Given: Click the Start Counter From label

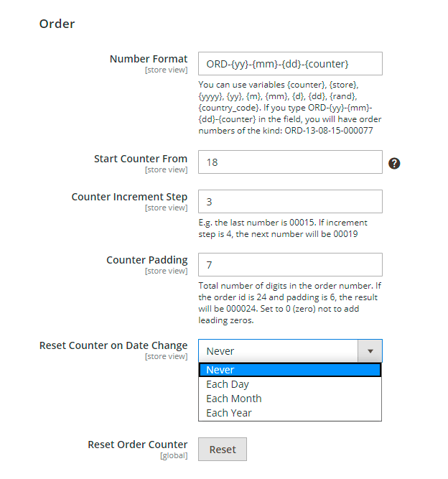Looking at the screenshot, I should (x=141, y=159).
